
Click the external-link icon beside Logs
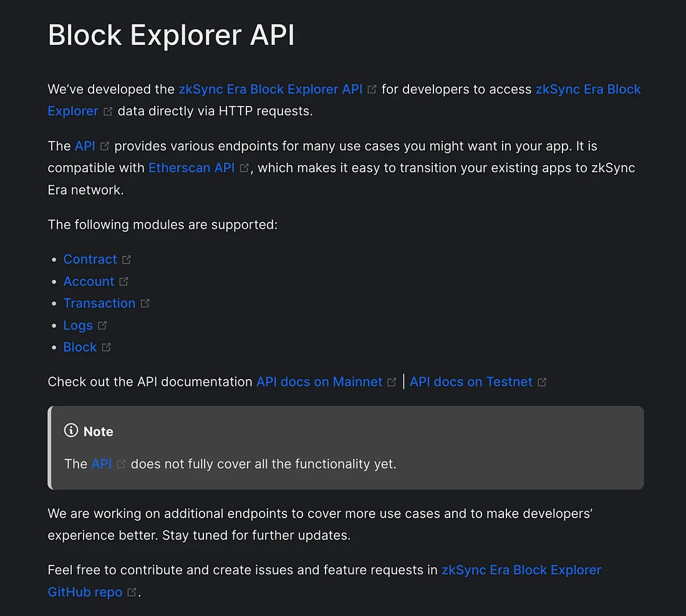pyautogui.click(x=102, y=325)
